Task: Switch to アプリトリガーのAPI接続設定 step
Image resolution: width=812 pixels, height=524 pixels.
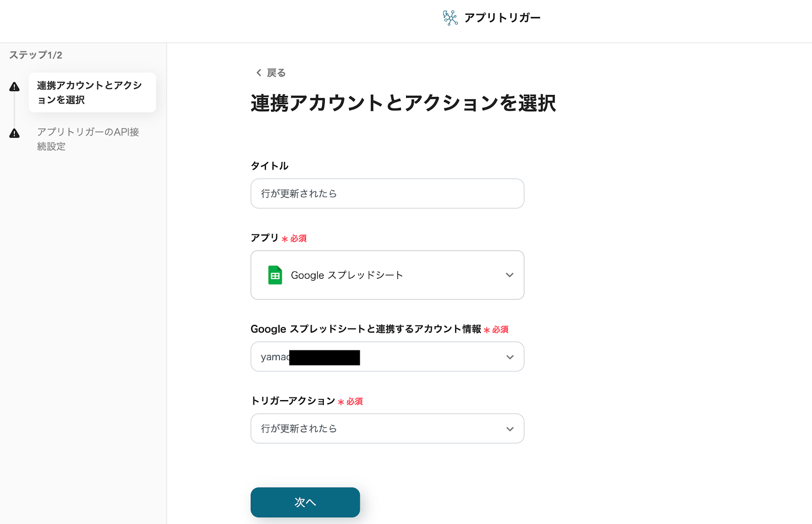Action: [88, 139]
